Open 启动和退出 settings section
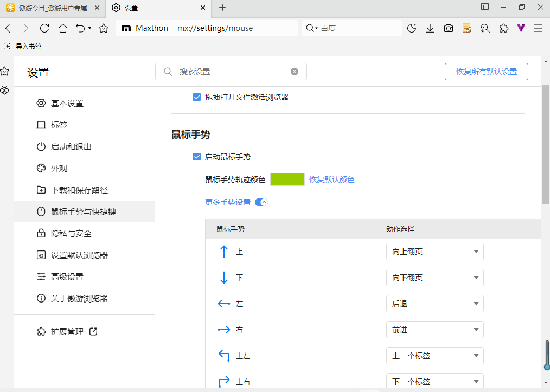The width and height of the screenshot is (550, 392). coord(84,146)
